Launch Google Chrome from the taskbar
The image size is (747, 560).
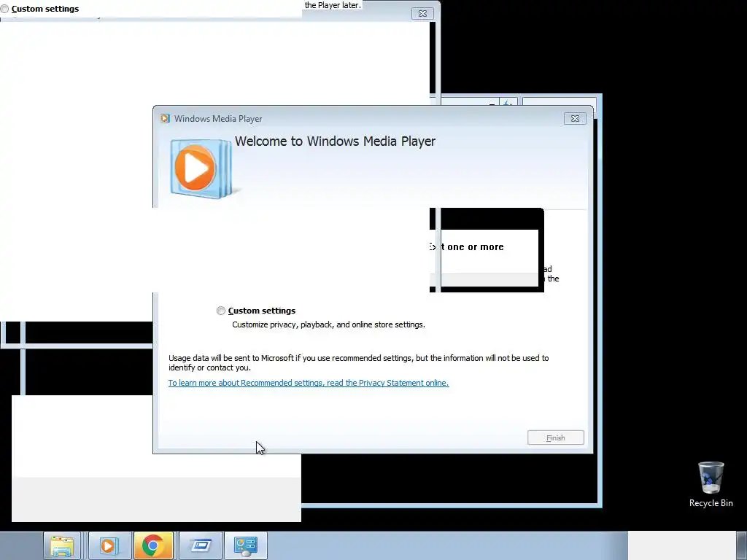click(x=153, y=545)
